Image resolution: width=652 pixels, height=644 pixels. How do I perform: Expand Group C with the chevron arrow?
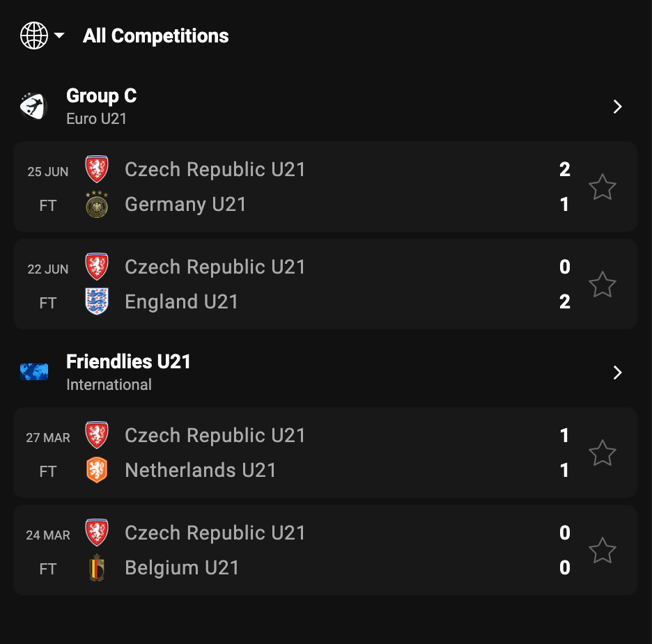click(x=617, y=107)
